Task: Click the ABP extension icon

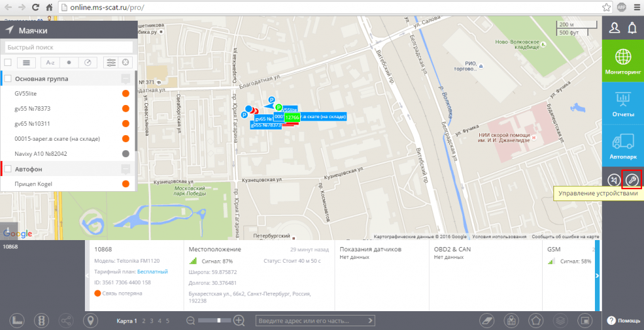Action: 621,8
